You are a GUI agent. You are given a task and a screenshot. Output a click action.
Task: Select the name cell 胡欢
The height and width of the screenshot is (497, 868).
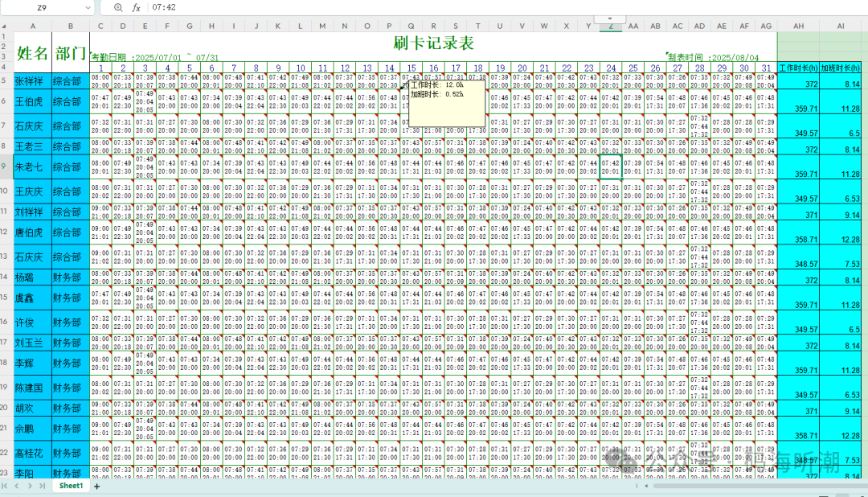pyautogui.click(x=33, y=408)
